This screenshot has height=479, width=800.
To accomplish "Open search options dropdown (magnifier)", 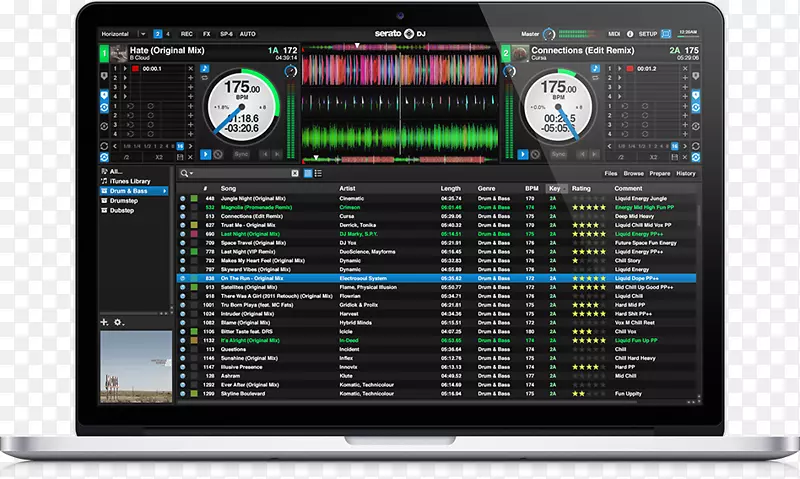I will tap(186, 173).
